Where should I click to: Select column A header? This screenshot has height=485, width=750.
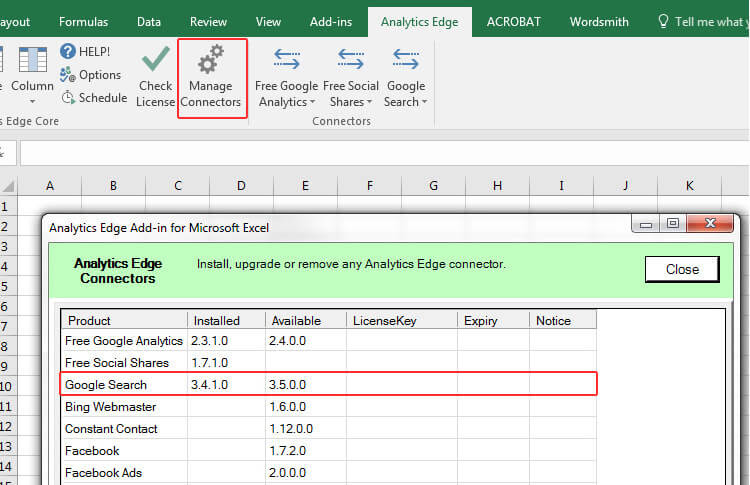pyautogui.click(x=50, y=186)
